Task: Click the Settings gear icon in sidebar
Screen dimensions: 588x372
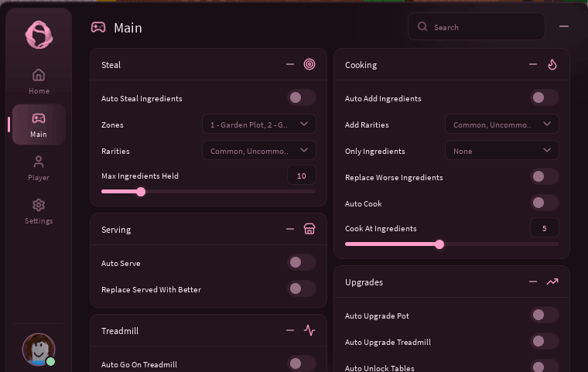Action: 39,205
